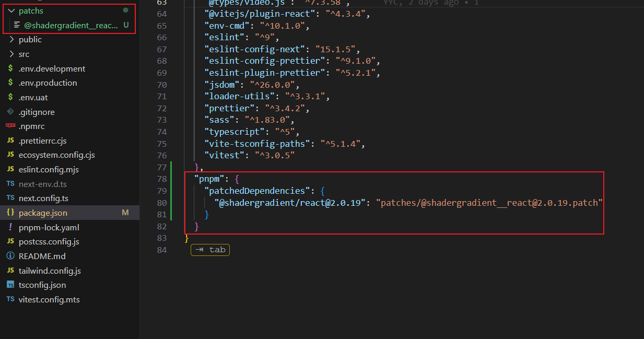Click the inline "tab" suggestion hint
This screenshot has height=339, width=644.
[x=210, y=250]
